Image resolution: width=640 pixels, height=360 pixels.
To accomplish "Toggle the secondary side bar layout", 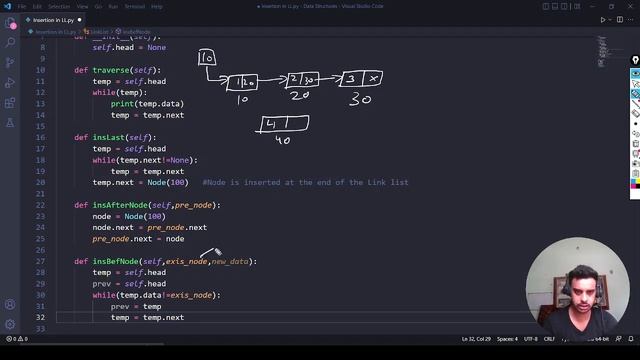I will click(564, 6).
